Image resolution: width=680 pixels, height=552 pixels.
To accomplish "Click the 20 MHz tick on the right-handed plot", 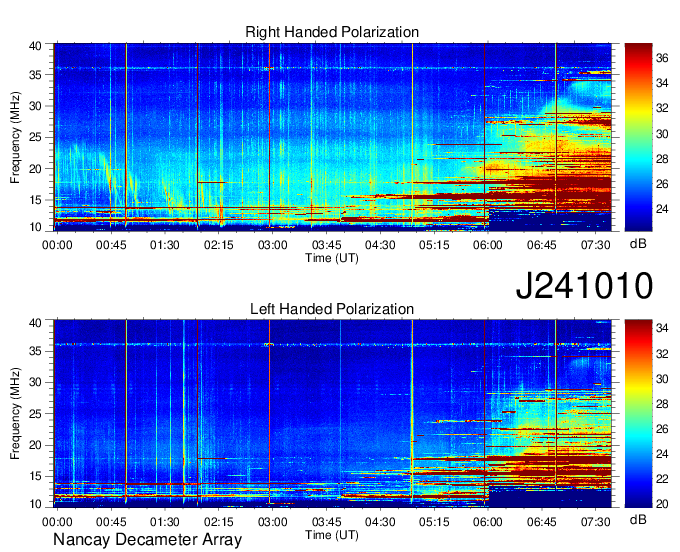I will click(x=35, y=169).
